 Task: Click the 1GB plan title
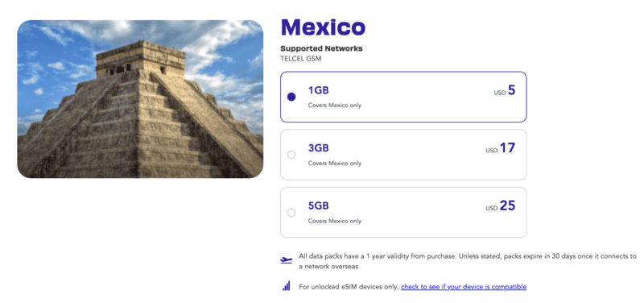pyautogui.click(x=319, y=90)
